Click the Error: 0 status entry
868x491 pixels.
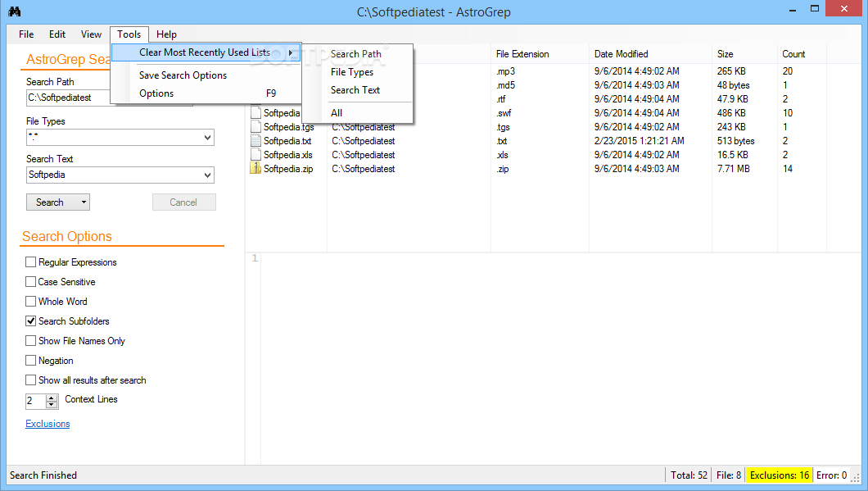(x=831, y=475)
